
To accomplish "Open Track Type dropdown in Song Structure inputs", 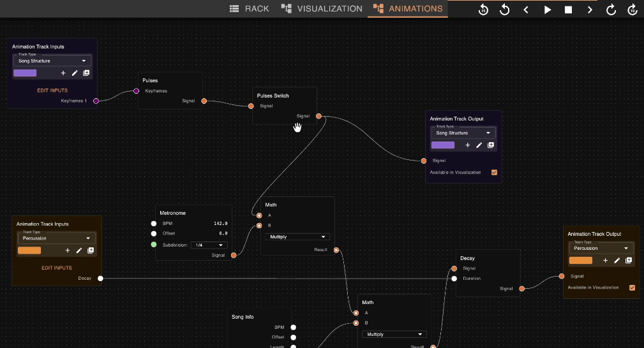I will click(x=53, y=61).
